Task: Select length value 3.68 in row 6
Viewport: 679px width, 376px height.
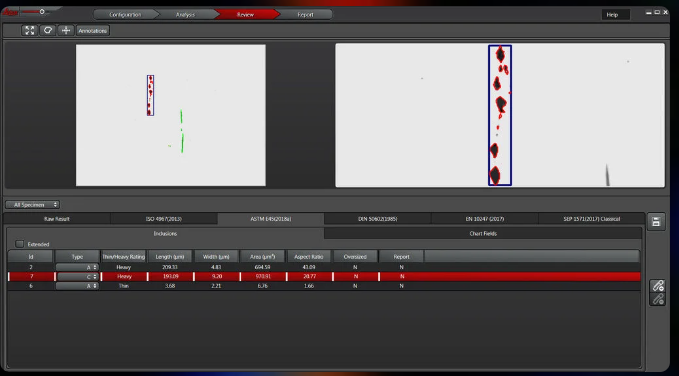Action: 170,286
